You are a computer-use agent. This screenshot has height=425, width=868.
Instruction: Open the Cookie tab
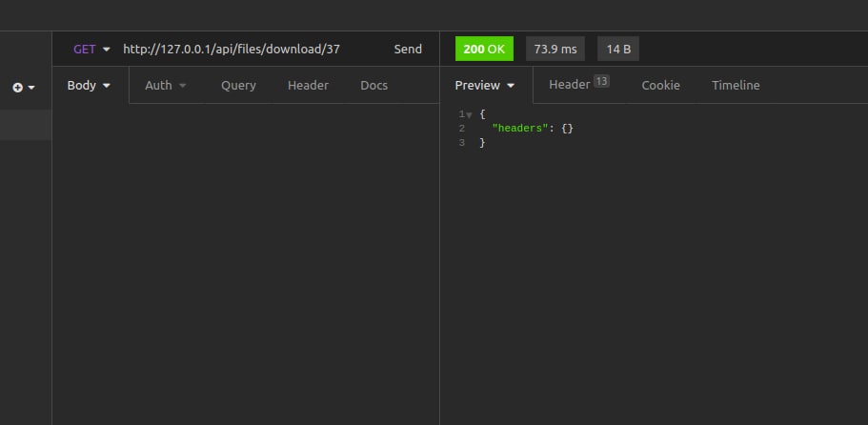coord(660,85)
